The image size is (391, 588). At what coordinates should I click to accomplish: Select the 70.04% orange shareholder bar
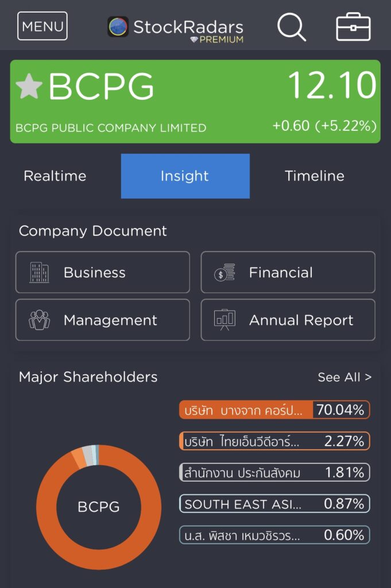coord(274,410)
